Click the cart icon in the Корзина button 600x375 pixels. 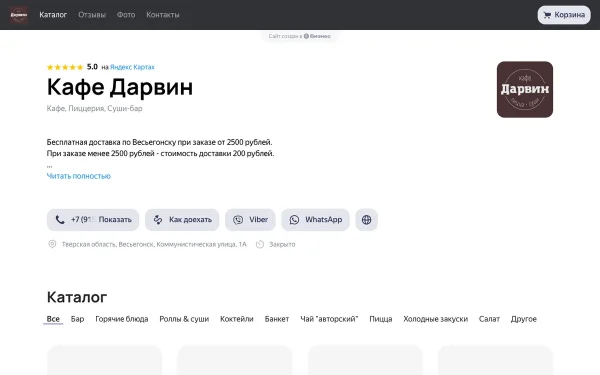pos(547,15)
